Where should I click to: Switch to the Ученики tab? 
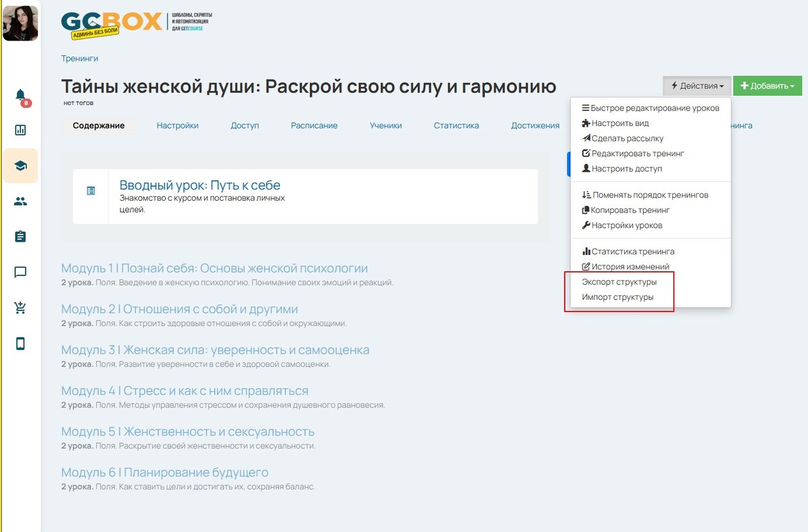point(385,125)
